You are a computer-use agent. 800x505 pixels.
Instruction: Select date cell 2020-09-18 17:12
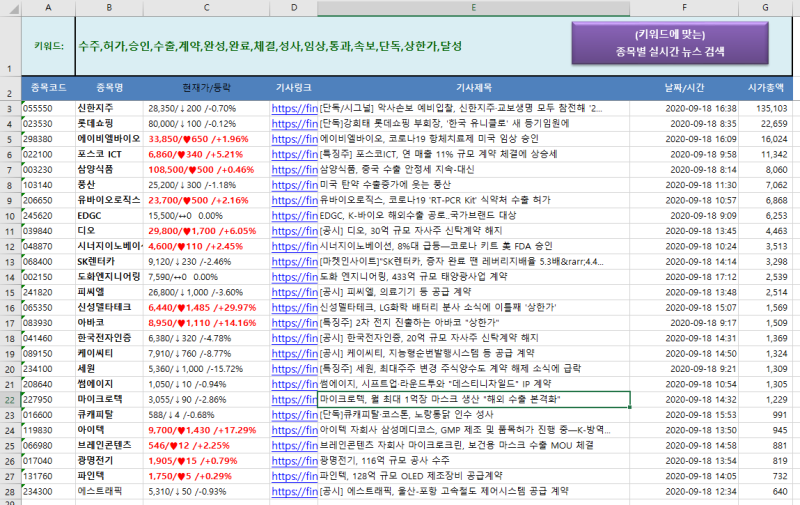(x=684, y=276)
